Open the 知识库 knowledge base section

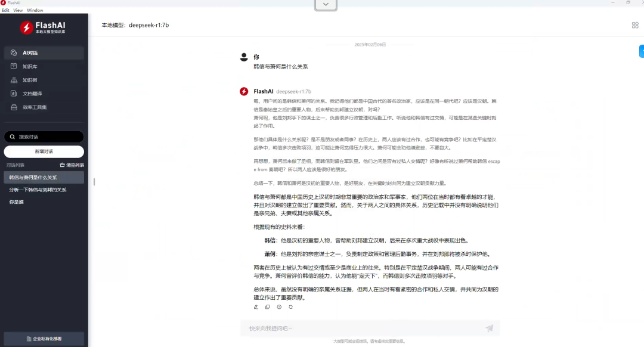(x=44, y=67)
